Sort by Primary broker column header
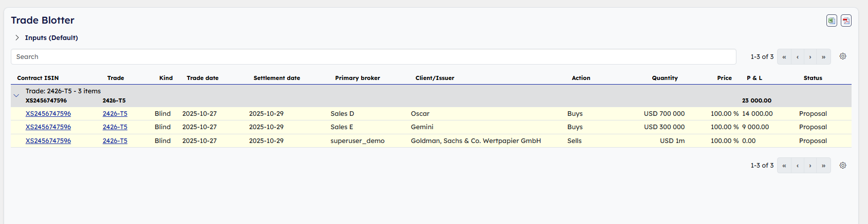Screen dimensions: 868x224 pyautogui.click(x=357, y=78)
